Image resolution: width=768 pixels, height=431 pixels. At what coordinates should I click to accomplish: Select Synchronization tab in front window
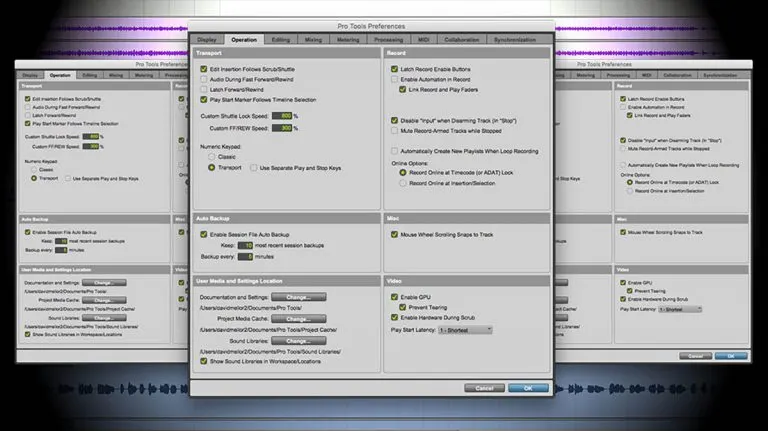(x=515, y=40)
